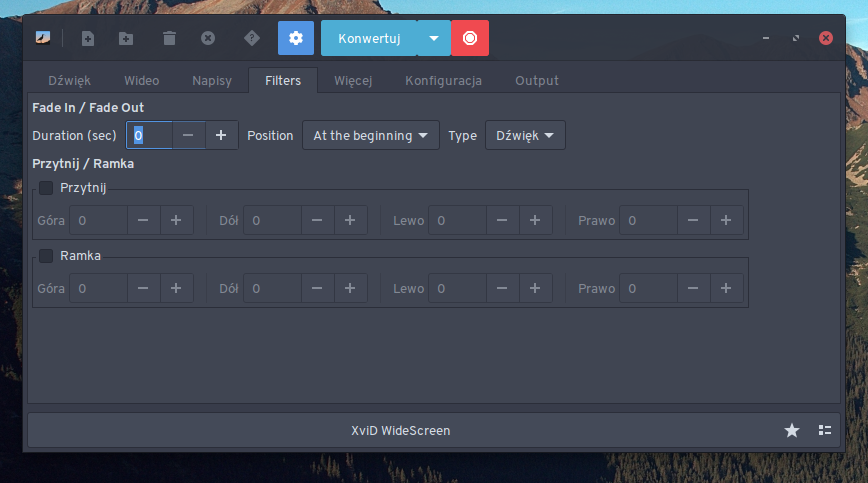Expand the Konwertuj dropdown arrow
868x483 pixels.
pyautogui.click(x=434, y=38)
